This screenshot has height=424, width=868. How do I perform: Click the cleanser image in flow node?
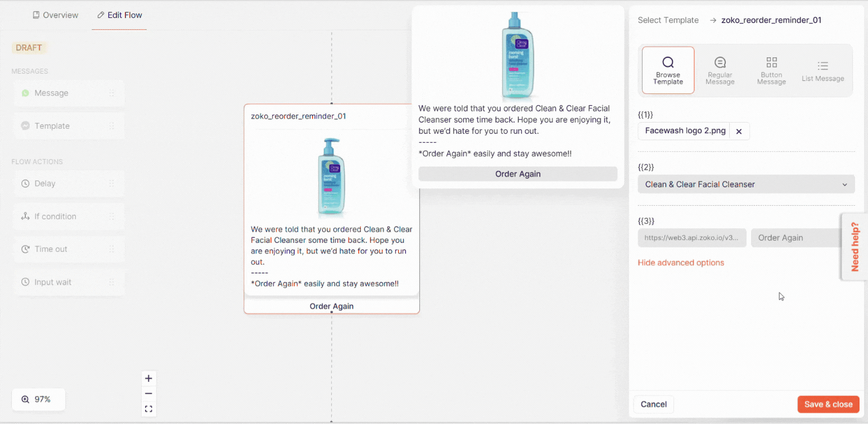(332, 177)
